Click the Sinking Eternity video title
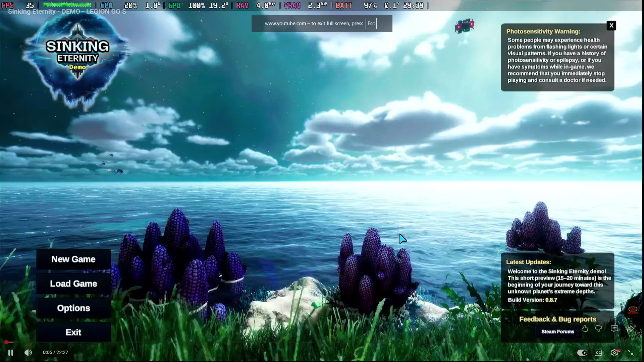 pos(67,11)
